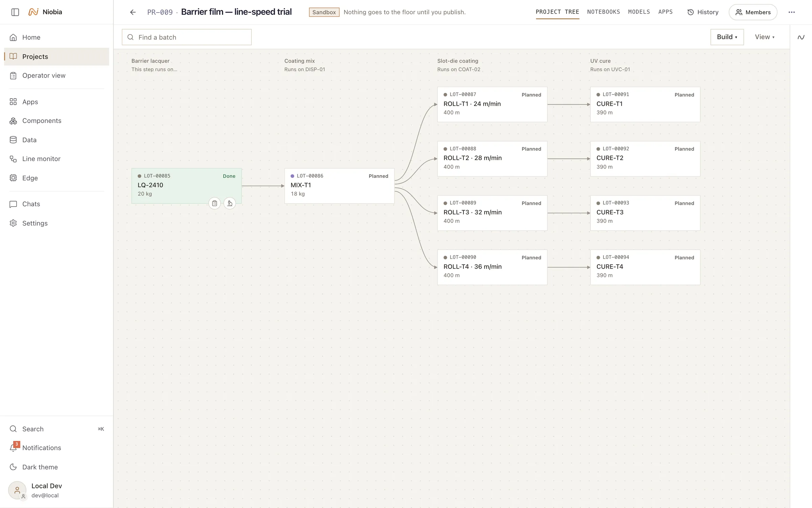Open Line monitor in sidebar

(57, 159)
